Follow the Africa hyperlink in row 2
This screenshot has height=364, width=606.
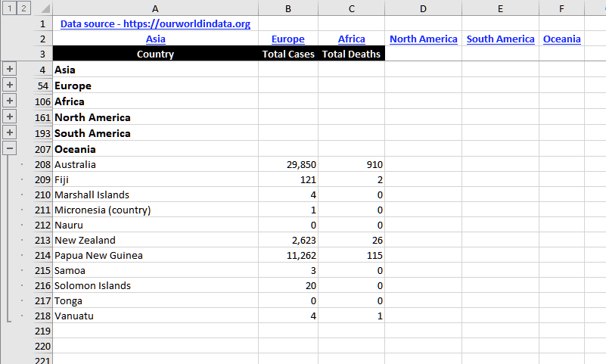click(x=351, y=39)
